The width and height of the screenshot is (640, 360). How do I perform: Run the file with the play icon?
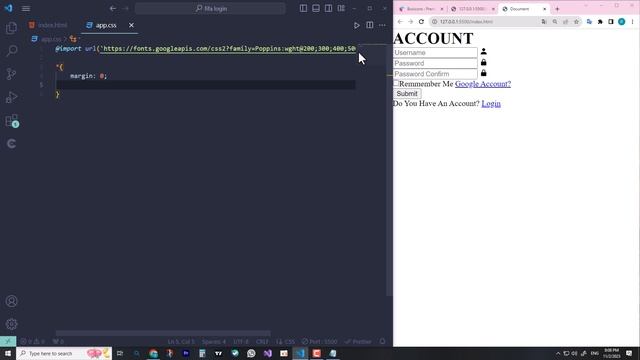pyautogui.click(x=357, y=25)
